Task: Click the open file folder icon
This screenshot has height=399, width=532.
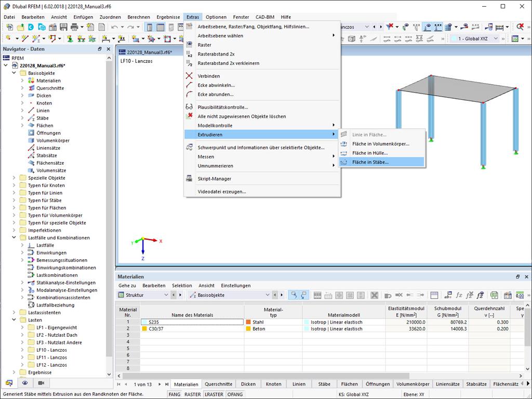Action: coord(20,27)
